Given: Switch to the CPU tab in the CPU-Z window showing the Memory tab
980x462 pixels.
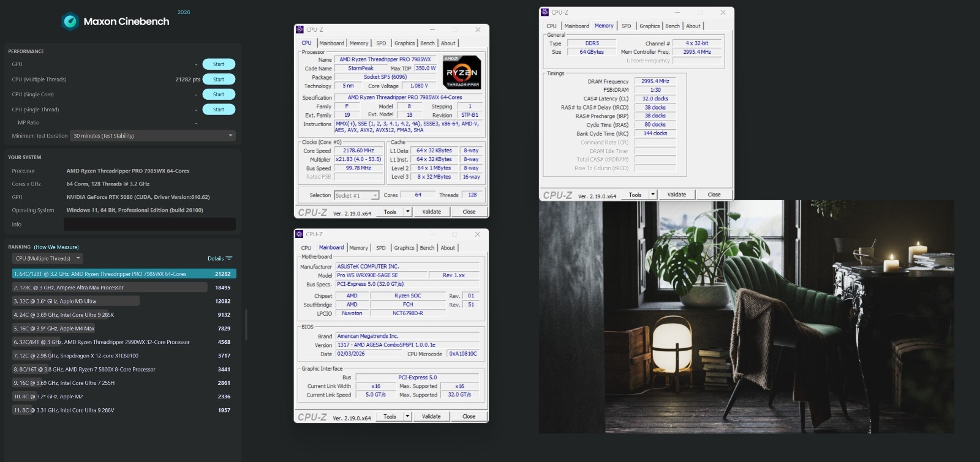Looking at the screenshot, I should pyautogui.click(x=551, y=26).
